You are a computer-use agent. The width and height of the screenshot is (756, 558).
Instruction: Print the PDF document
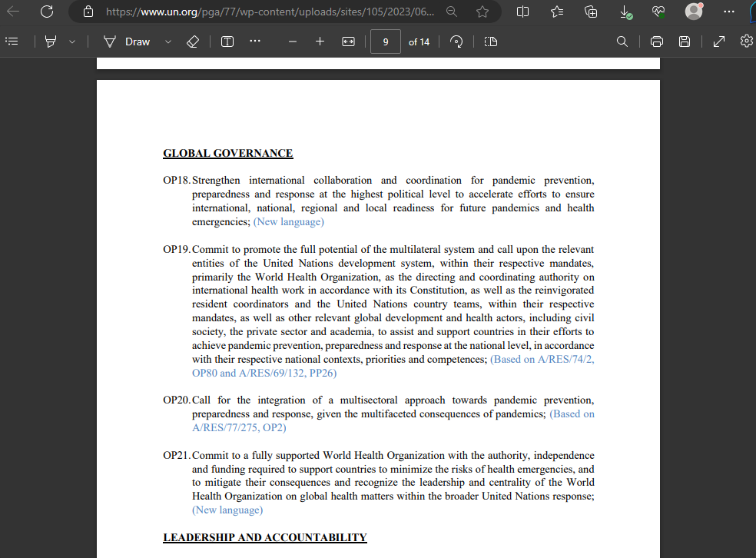pyautogui.click(x=657, y=42)
